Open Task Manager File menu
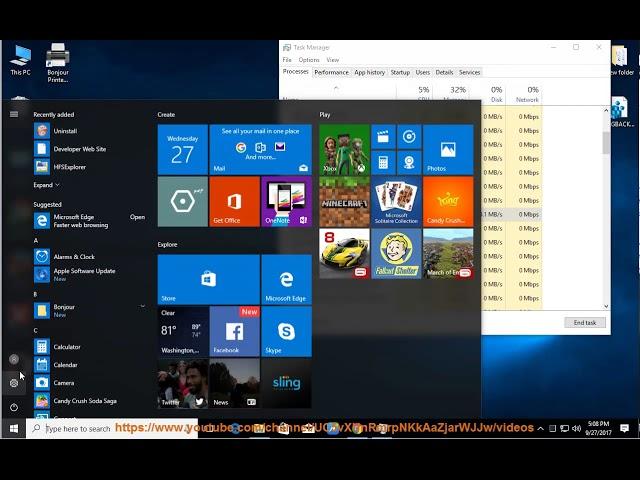 point(287,60)
